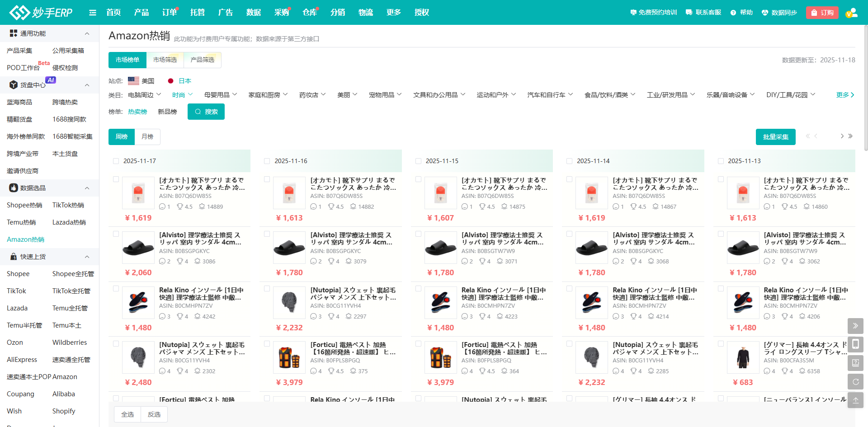Click the 批量采集 button

775,137
